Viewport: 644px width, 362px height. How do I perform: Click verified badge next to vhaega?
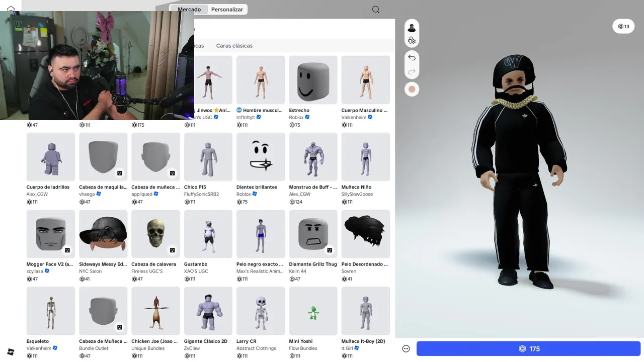pos(99,194)
